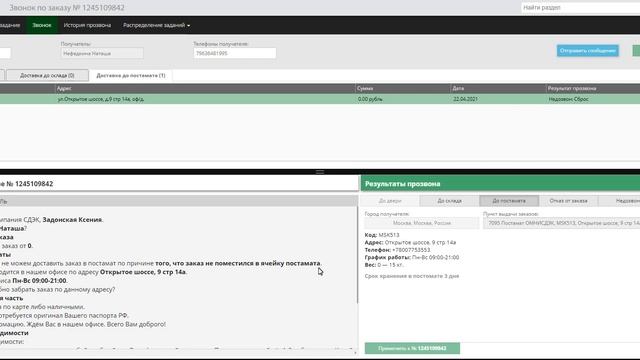Click the Сумма column header
640x360 pixels.
pyautogui.click(x=403, y=88)
